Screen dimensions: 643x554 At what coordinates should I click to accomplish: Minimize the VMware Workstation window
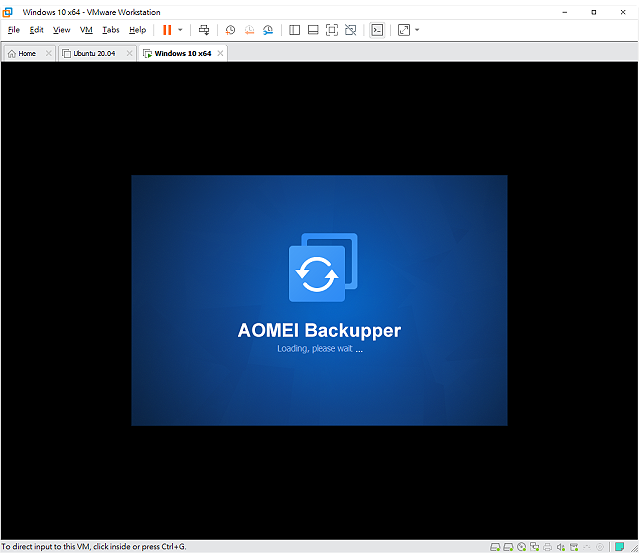tap(565, 12)
